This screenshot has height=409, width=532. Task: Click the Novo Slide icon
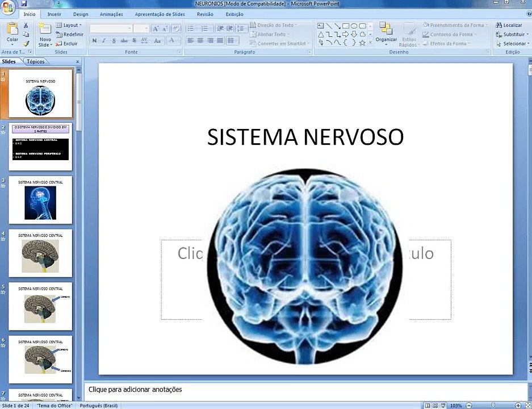pos(44,29)
